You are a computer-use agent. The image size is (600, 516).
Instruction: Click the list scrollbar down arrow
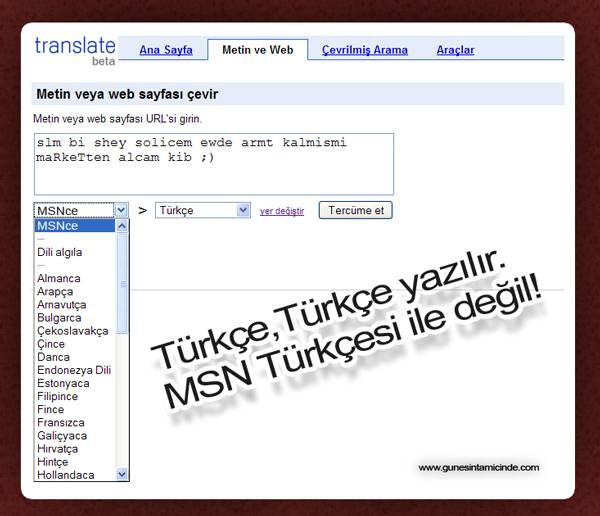tap(123, 474)
